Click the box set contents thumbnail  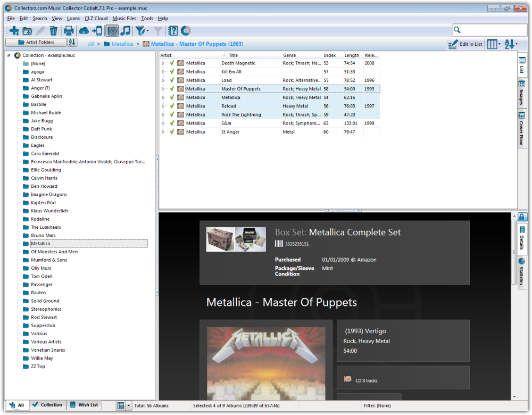(x=251, y=239)
